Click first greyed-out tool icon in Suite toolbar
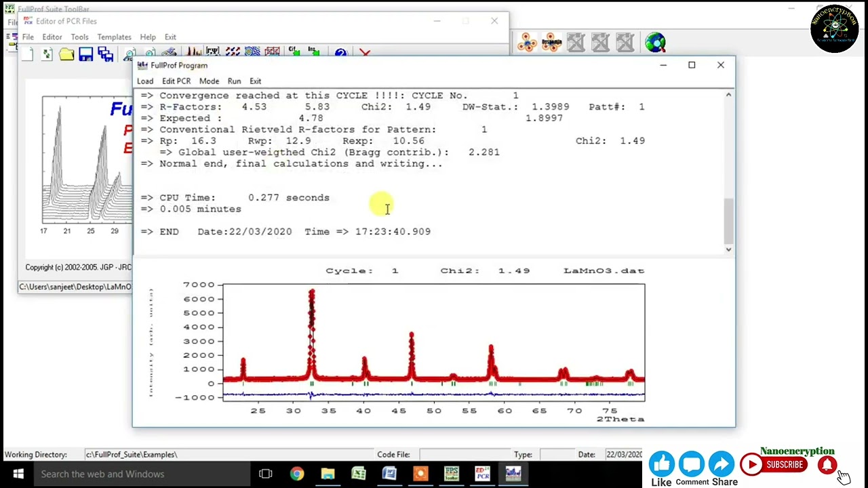 pos(576,43)
